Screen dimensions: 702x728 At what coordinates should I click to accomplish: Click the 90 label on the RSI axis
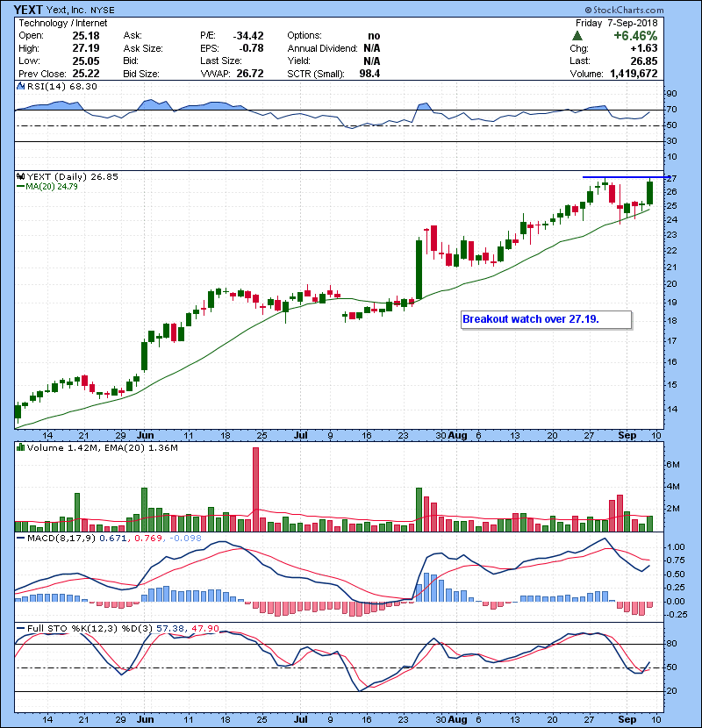point(672,94)
